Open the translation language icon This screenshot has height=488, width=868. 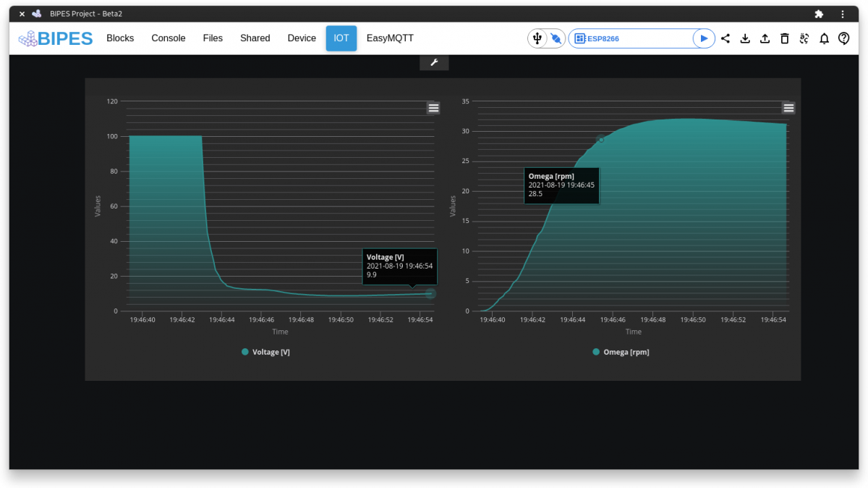(804, 38)
